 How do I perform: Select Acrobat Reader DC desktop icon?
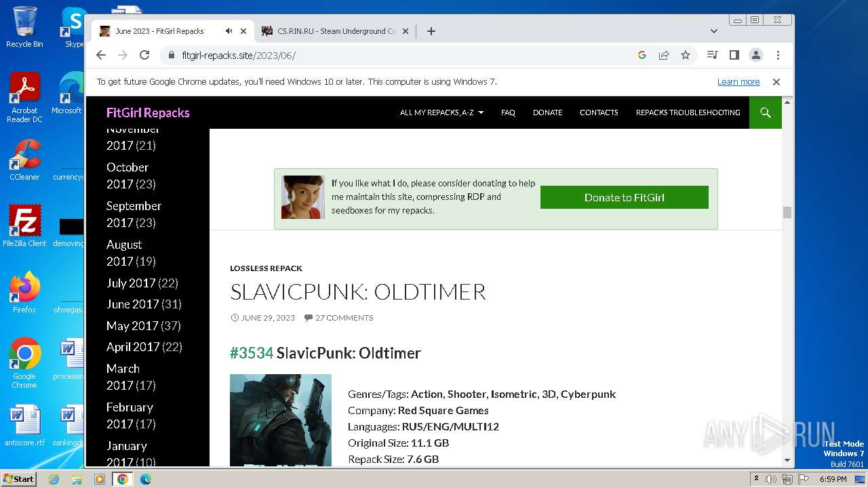tap(24, 98)
